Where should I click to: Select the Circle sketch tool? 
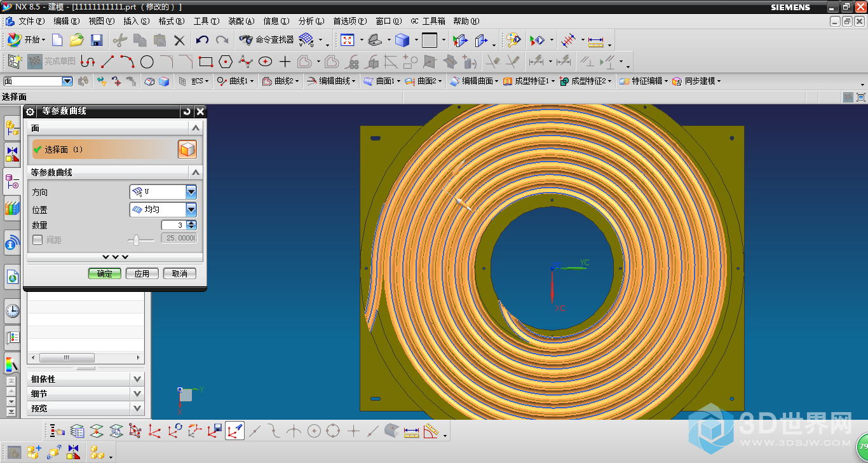pyautogui.click(x=147, y=62)
